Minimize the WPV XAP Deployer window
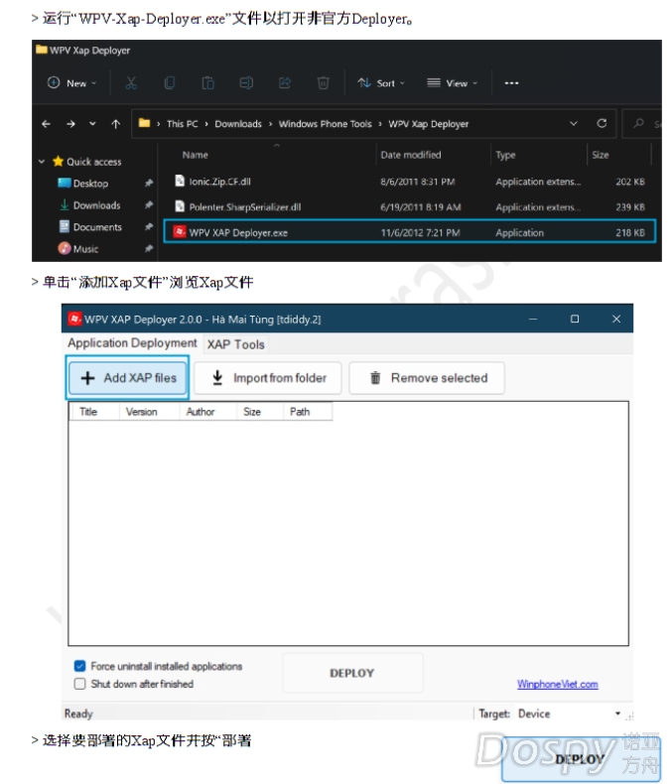The width and height of the screenshot is (672, 784). point(533,319)
